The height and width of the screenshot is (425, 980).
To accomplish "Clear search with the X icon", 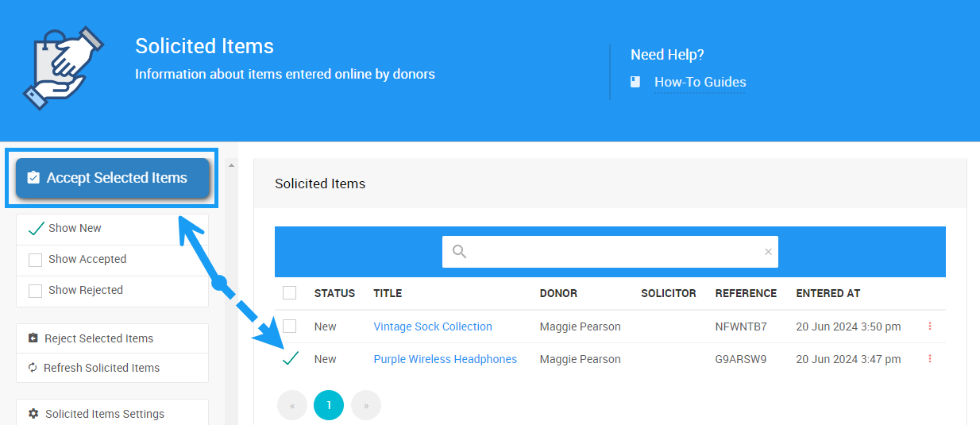I will pyautogui.click(x=768, y=252).
